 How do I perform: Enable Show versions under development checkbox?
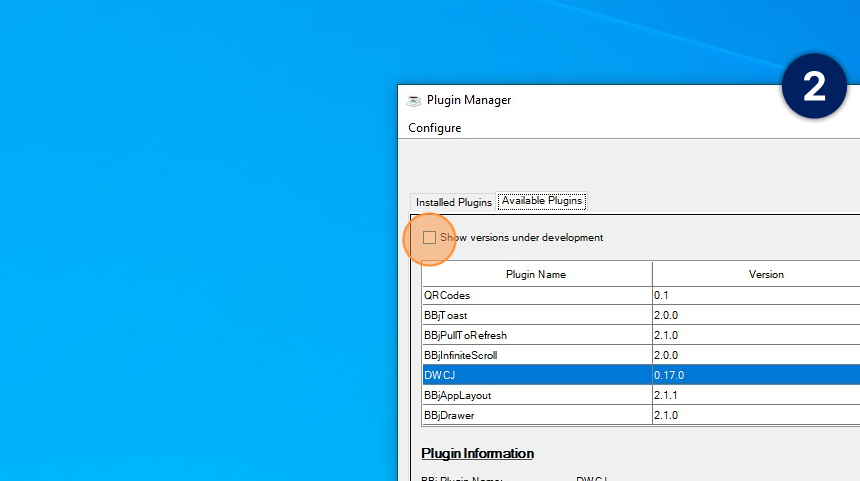pyautogui.click(x=429, y=238)
